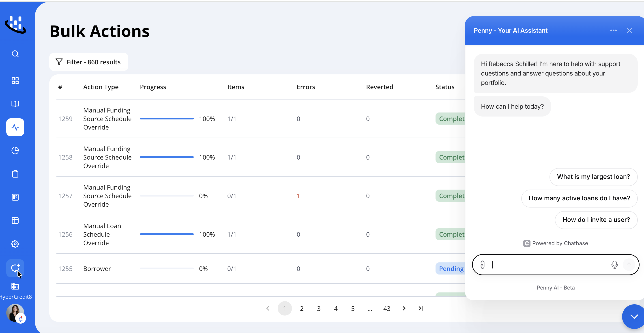The image size is (644, 333).
Task: Open the pie chart reports icon
Action: coord(15,150)
